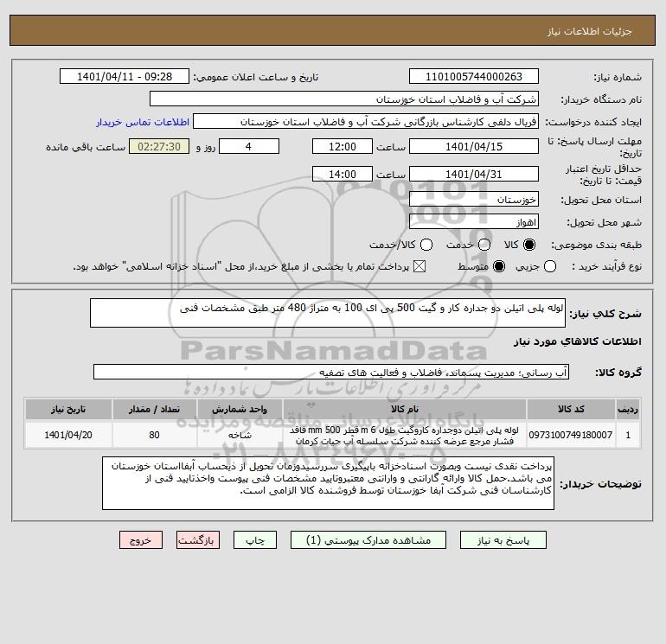
Task: Click the شهر محل تحویل field اهواز
Action: [474, 221]
